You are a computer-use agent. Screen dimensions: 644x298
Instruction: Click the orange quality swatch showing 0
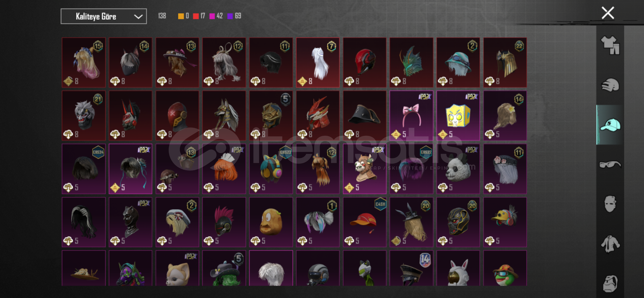pyautogui.click(x=181, y=16)
